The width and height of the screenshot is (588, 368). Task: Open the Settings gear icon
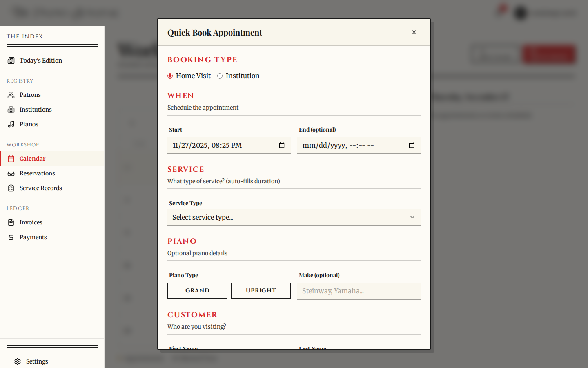[17, 361]
